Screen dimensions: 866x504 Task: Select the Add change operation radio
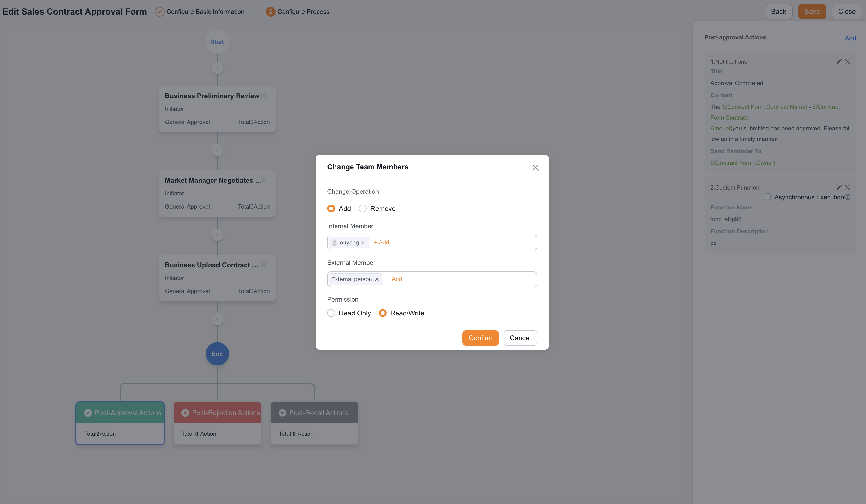click(331, 209)
